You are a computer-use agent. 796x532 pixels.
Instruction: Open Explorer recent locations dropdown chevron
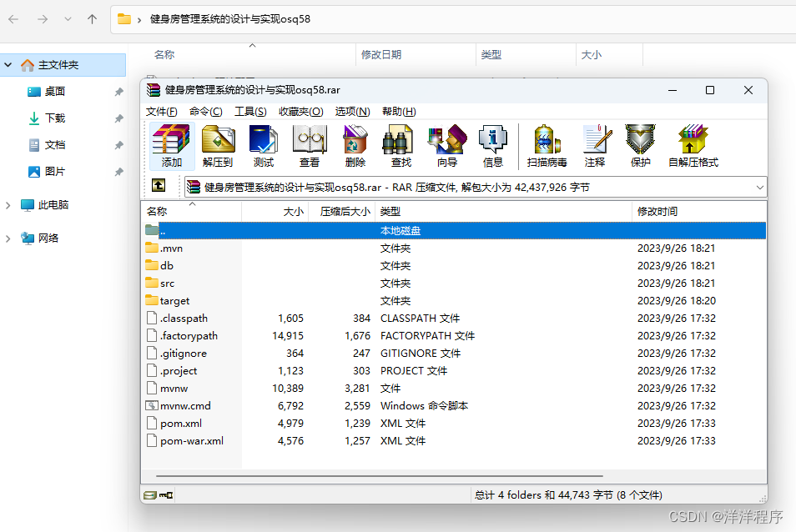pyautogui.click(x=68, y=19)
